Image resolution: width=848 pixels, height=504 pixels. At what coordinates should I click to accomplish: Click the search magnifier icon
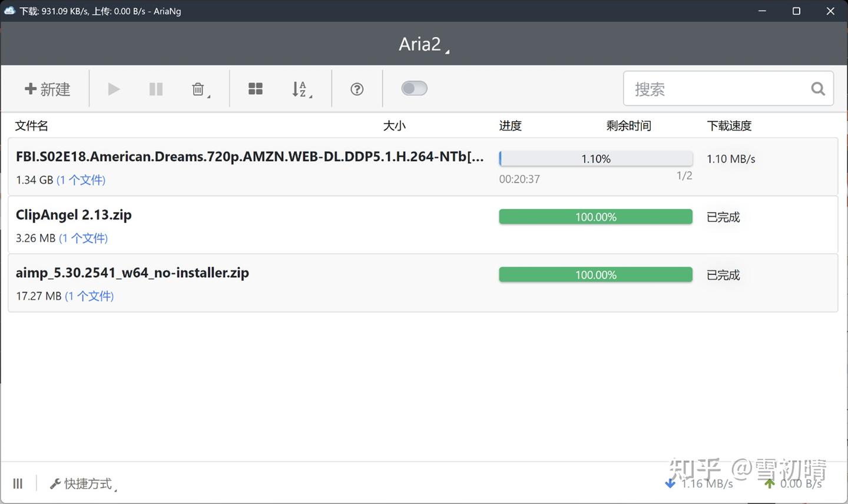click(x=818, y=88)
